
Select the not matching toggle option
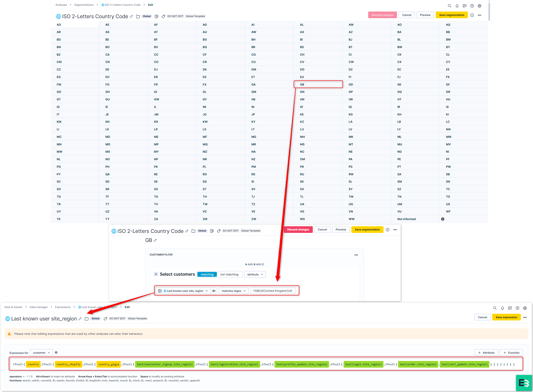(x=229, y=274)
